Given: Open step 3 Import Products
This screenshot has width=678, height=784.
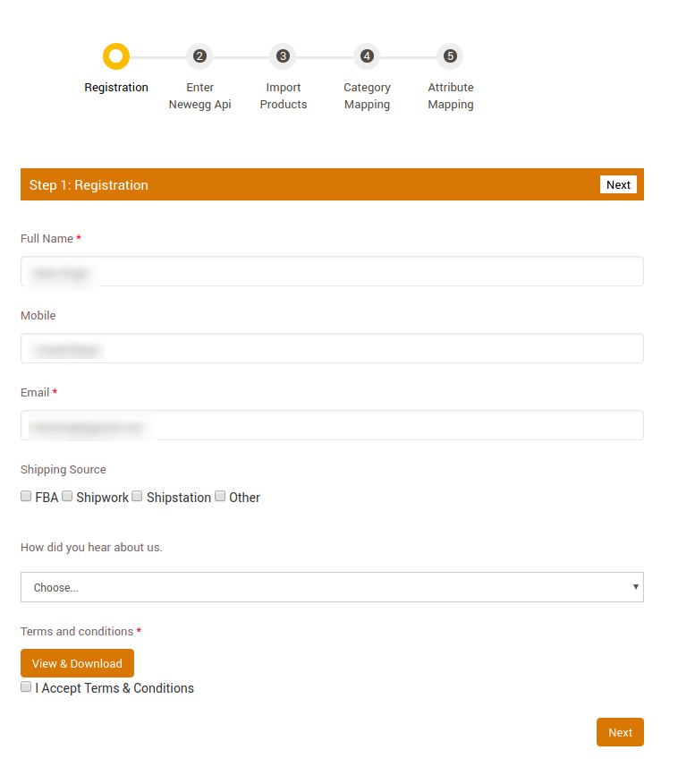Looking at the screenshot, I should pos(283,55).
